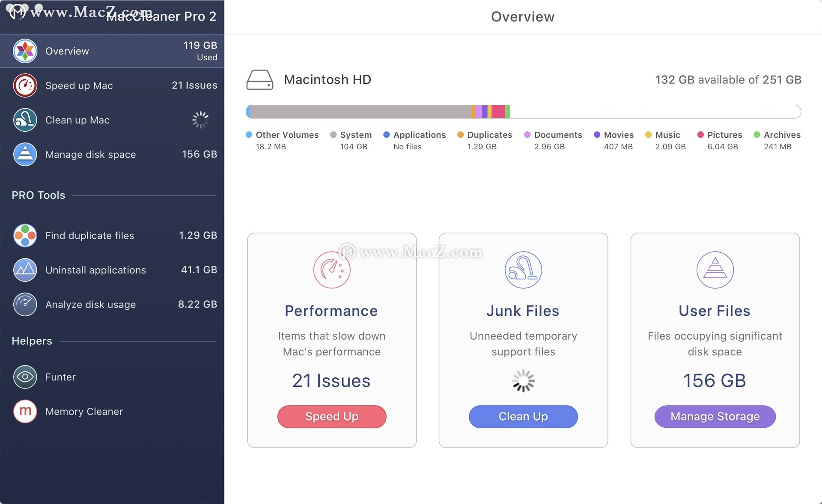Launch the Memory Cleaner helper
The image size is (822, 504).
(112, 411)
